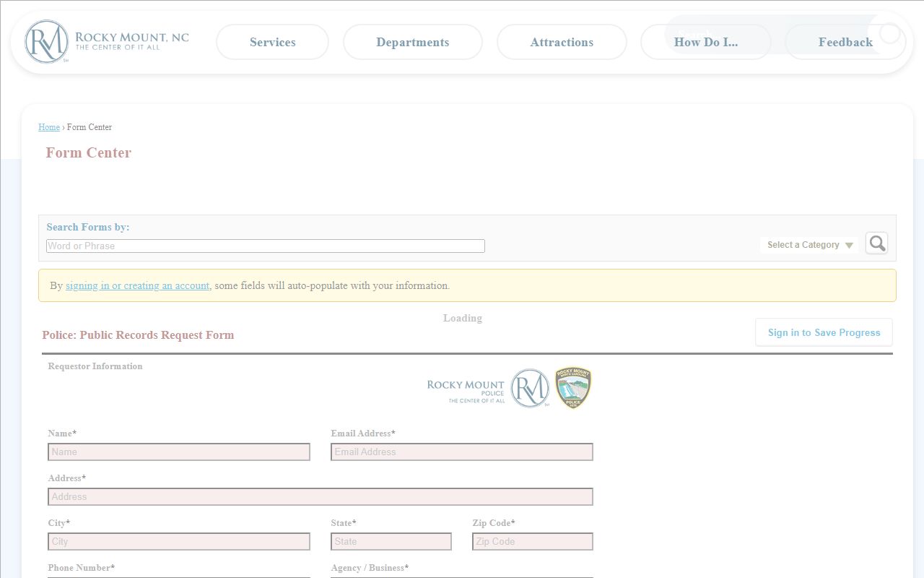Open the Services menu
The height and width of the screenshot is (578, 924).
coord(272,42)
